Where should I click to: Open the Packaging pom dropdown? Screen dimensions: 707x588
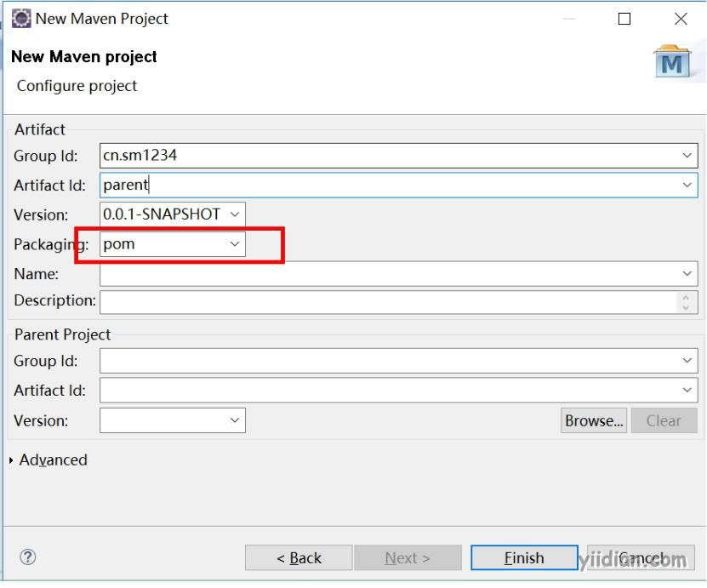(x=236, y=244)
